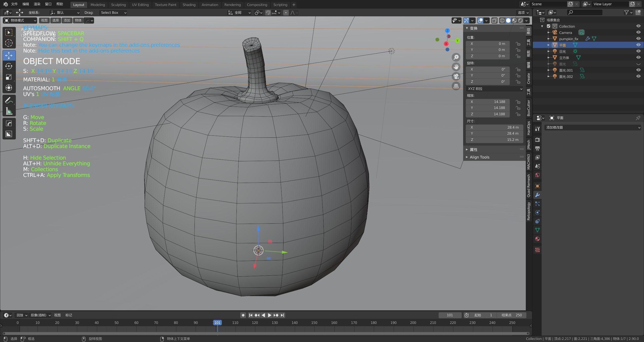This screenshot has height=342, width=644.
Task: Click the pan view hand icon
Action: (x=456, y=67)
